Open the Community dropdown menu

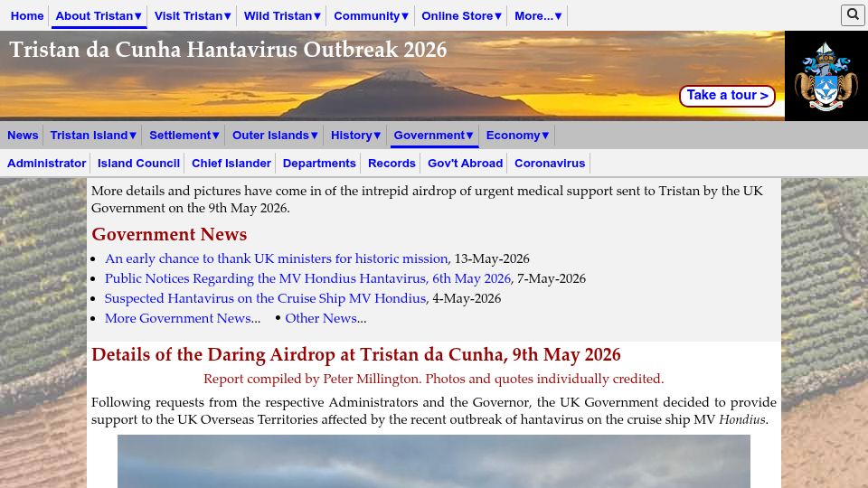coord(371,16)
